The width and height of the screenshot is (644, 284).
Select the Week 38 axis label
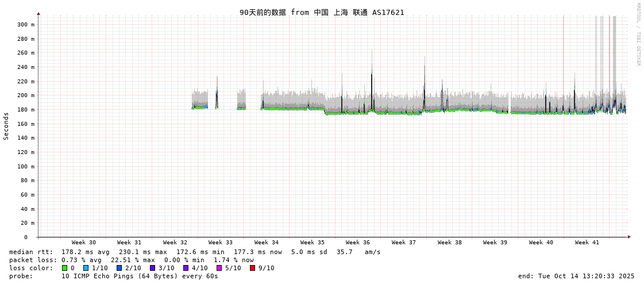point(449,243)
